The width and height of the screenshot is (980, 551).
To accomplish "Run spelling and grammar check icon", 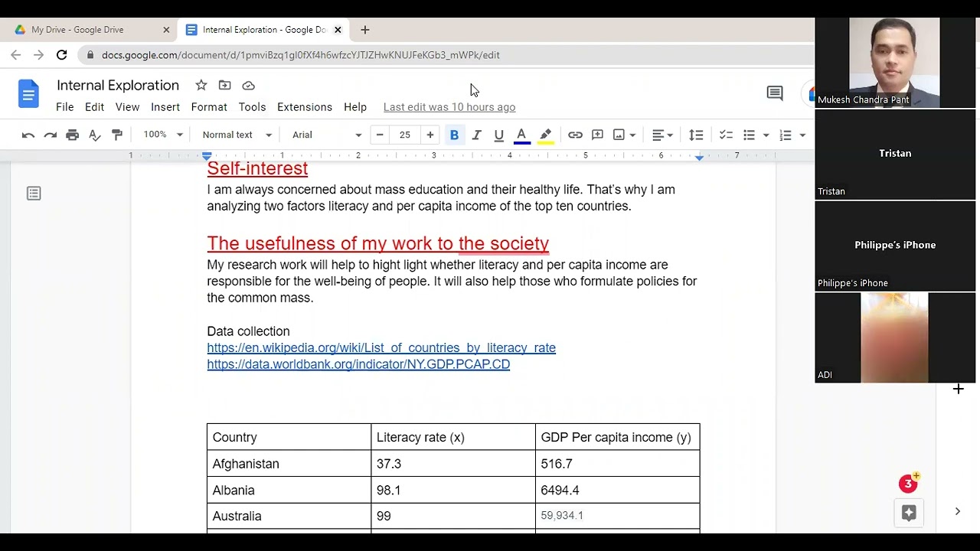I will [x=95, y=135].
